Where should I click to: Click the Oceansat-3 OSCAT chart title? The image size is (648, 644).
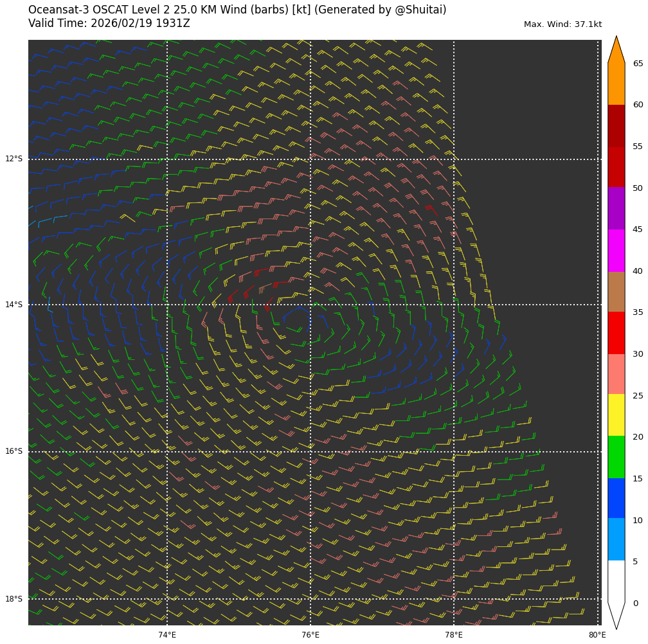pyautogui.click(x=237, y=10)
